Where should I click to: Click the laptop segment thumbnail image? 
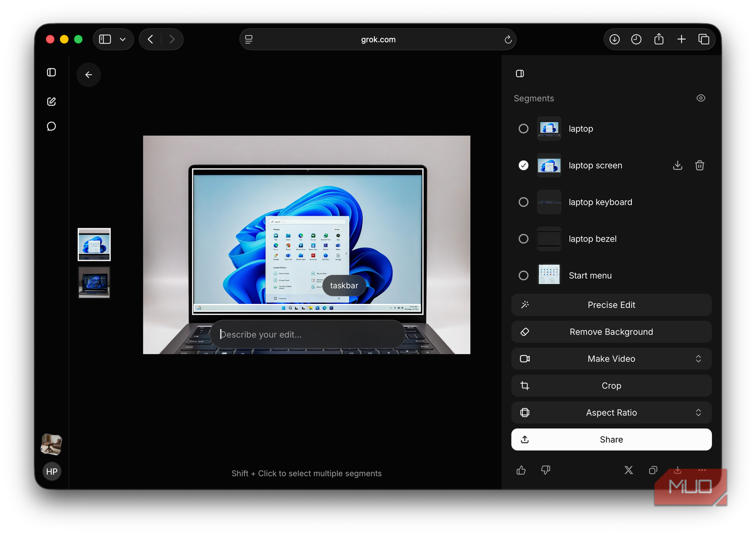(549, 129)
